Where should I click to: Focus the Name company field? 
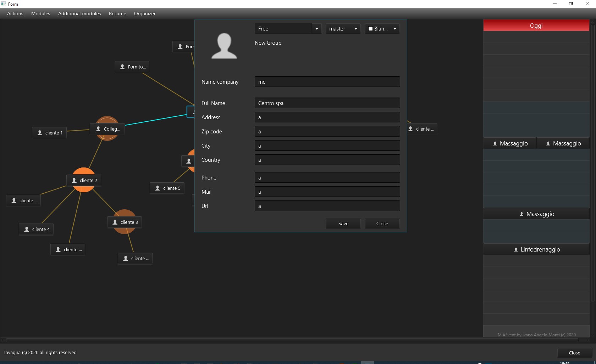(327, 82)
